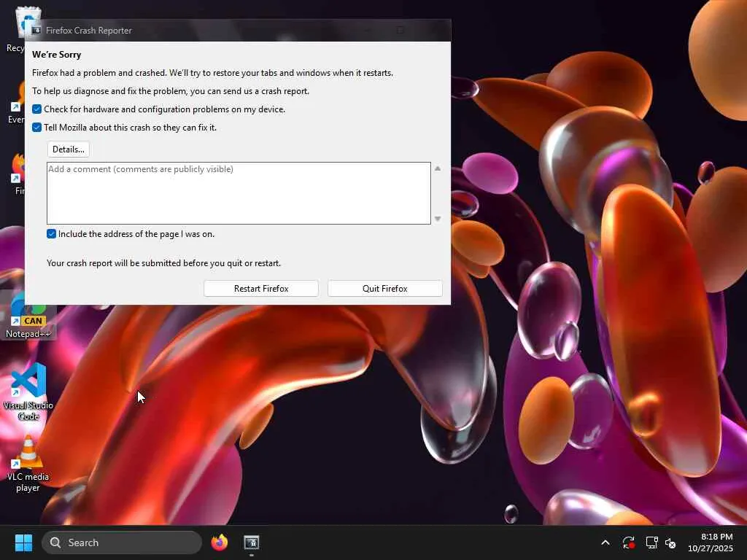This screenshot has height=560, width=747.
Task: Uncheck hardware and configuration problems checkbox
Action: click(x=36, y=109)
